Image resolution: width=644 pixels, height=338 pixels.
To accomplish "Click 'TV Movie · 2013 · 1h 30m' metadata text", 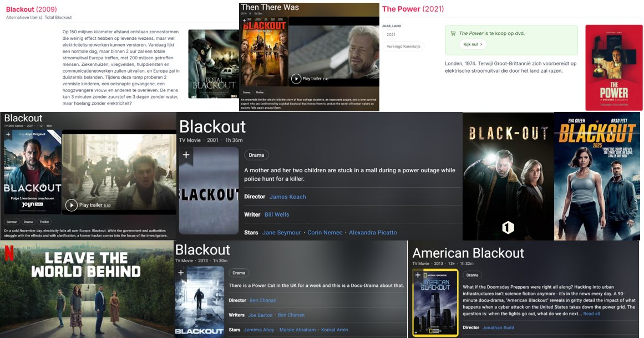I will (x=201, y=261).
